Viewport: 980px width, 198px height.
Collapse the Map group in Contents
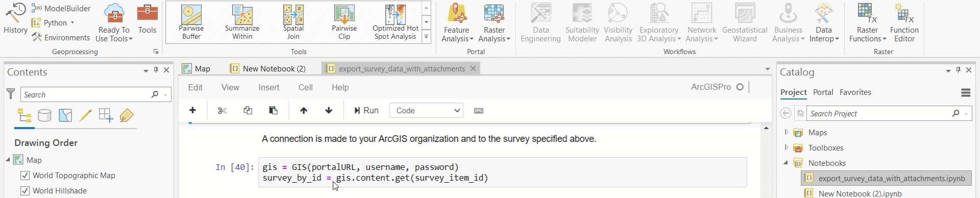coord(8,160)
